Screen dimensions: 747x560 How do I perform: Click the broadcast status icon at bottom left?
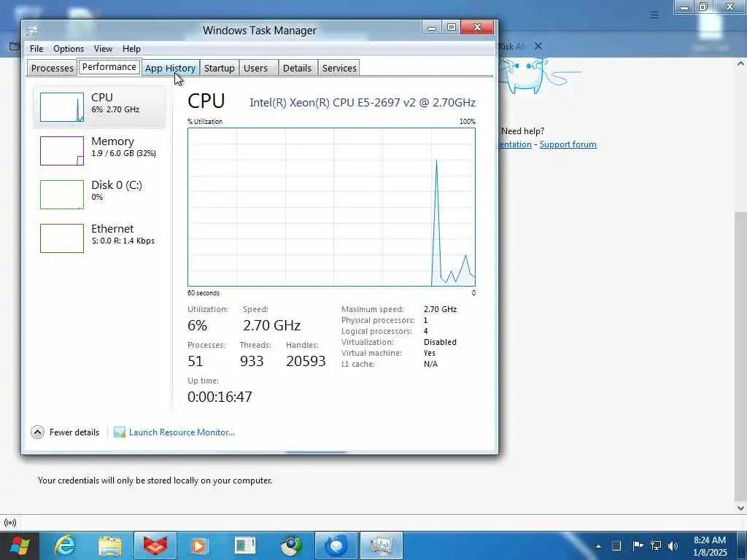tap(10, 523)
